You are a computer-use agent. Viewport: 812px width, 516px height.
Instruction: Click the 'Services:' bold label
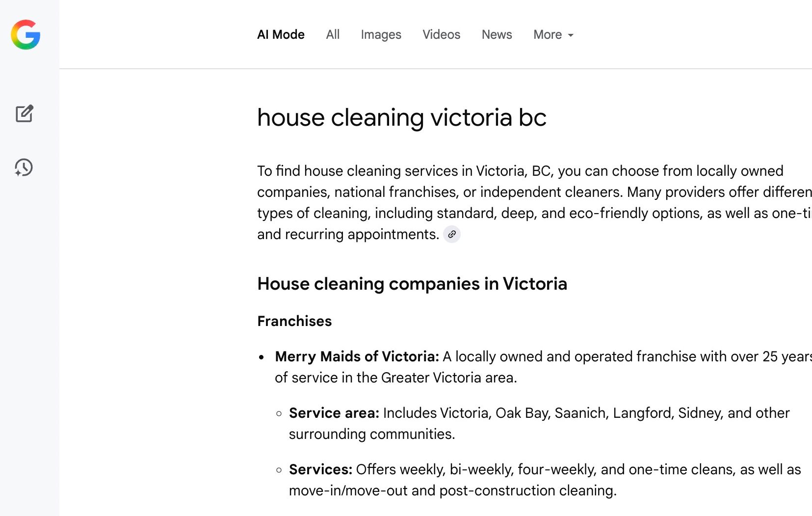pos(320,469)
